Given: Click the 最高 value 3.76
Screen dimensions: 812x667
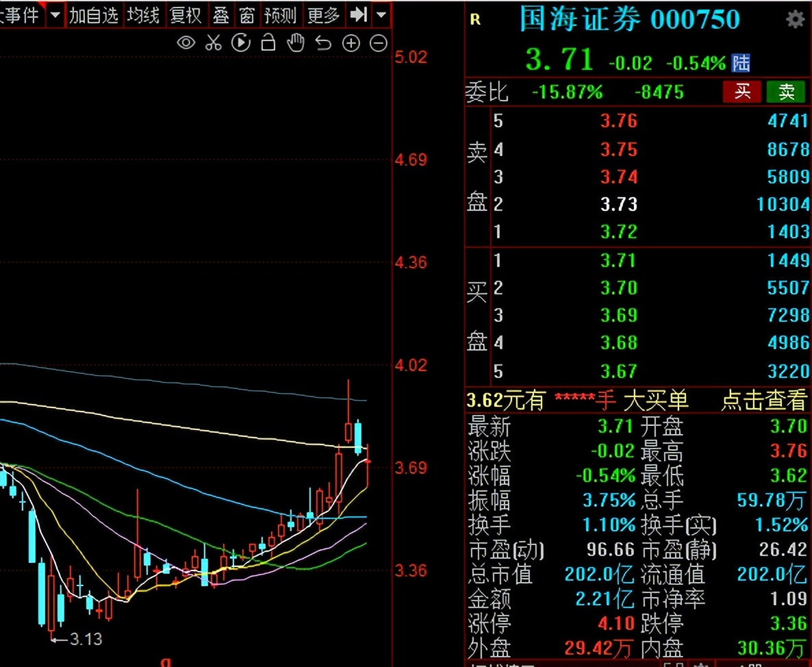Looking at the screenshot, I should click(789, 451).
